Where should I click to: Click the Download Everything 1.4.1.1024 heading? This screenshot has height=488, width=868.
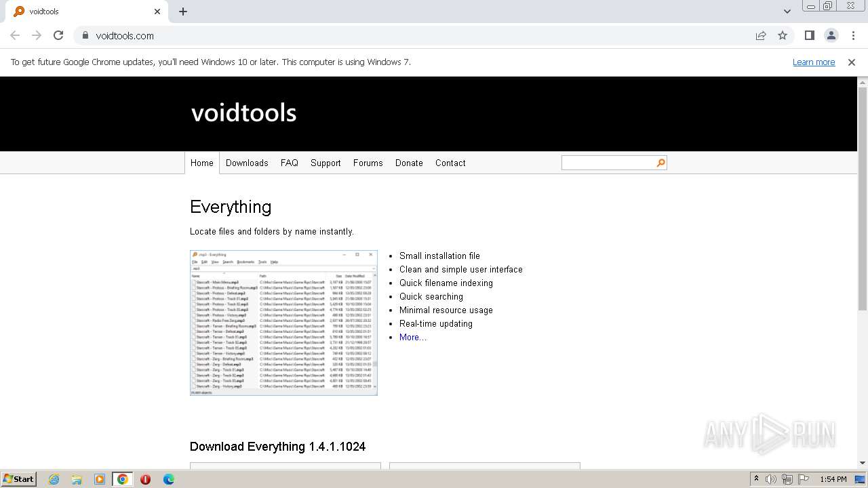point(278,446)
